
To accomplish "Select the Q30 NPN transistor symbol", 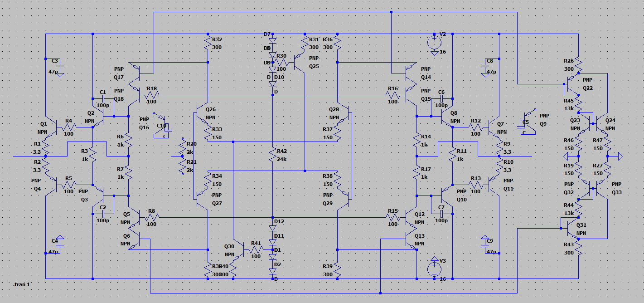I will pos(239,249).
